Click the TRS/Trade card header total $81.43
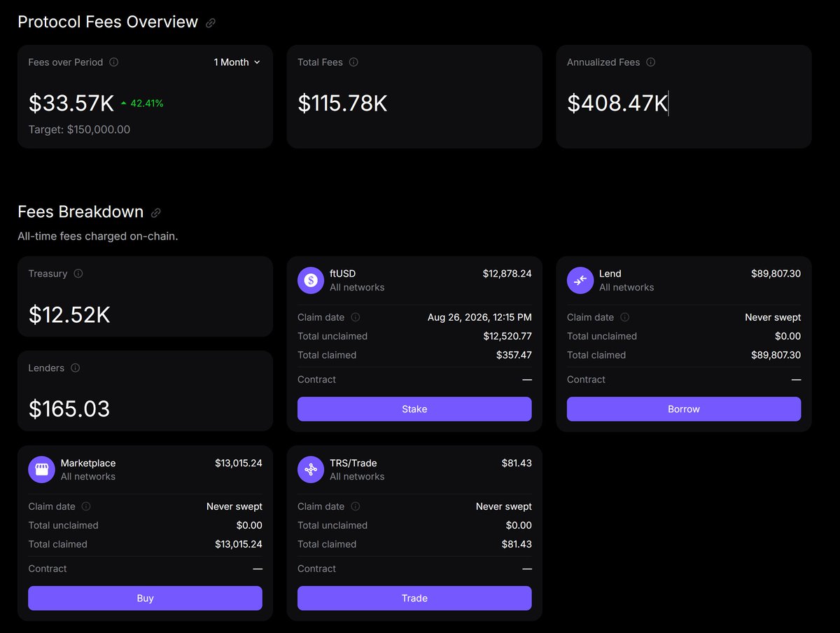This screenshot has width=840, height=633. tap(517, 463)
